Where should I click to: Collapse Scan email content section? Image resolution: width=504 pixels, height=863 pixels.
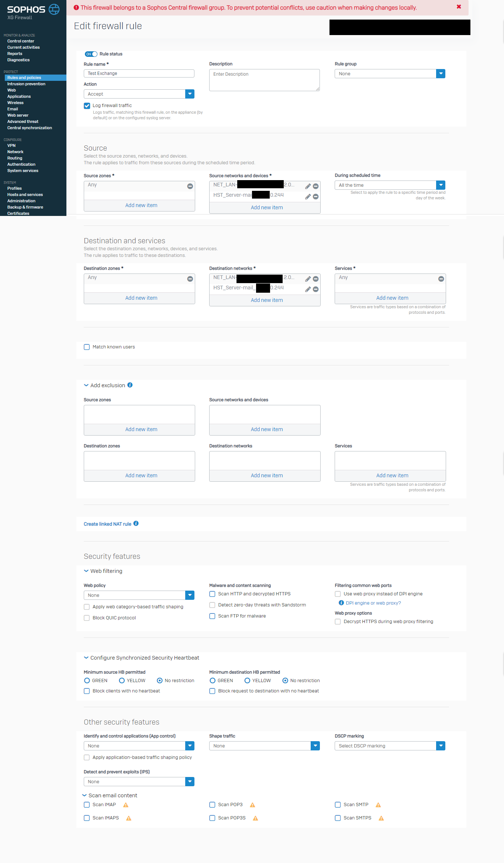[x=84, y=795]
